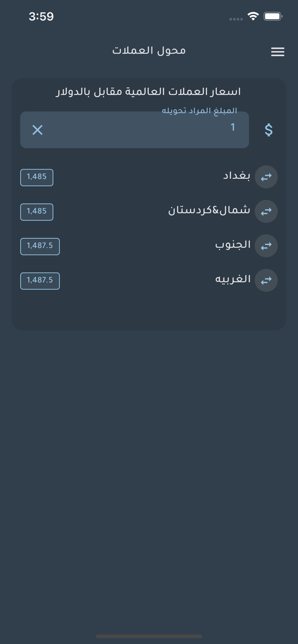
Task: Open the app navigation drawer
Action: (x=278, y=52)
